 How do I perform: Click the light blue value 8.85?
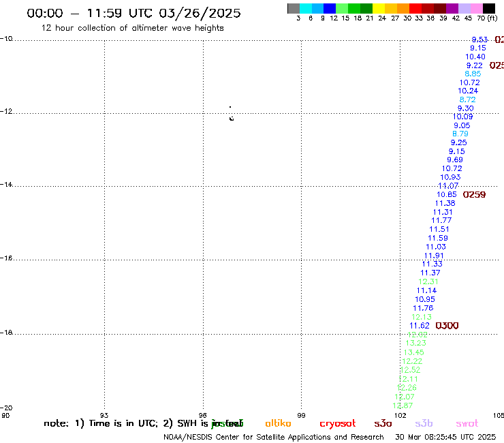[x=473, y=74]
